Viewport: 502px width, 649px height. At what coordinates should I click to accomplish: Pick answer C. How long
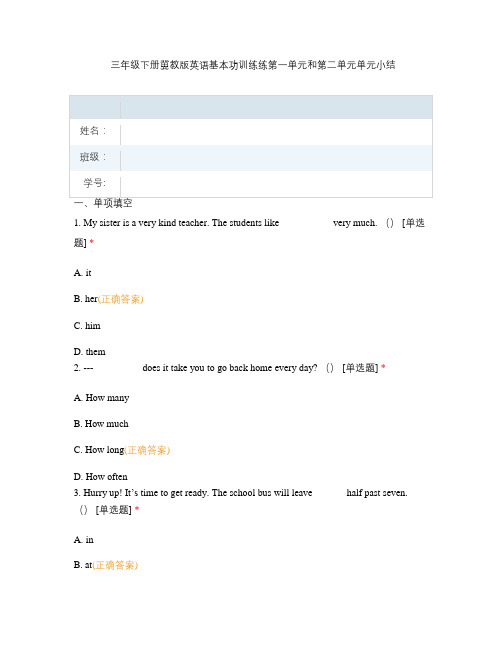coord(99,450)
